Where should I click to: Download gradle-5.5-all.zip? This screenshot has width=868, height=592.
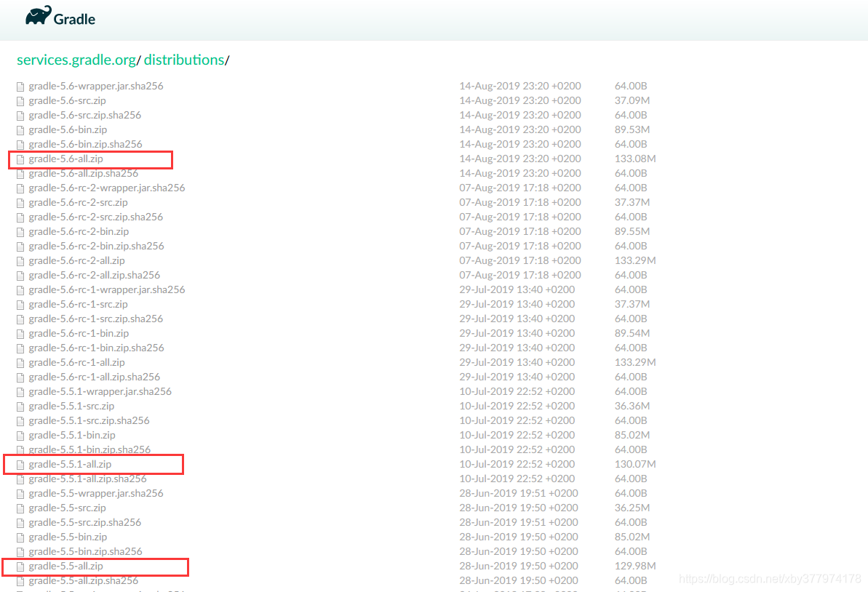pos(66,566)
